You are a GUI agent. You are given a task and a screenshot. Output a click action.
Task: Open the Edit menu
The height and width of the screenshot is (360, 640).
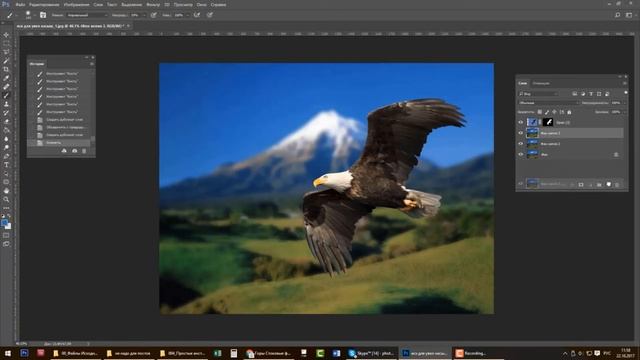pyautogui.click(x=44, y=5)
